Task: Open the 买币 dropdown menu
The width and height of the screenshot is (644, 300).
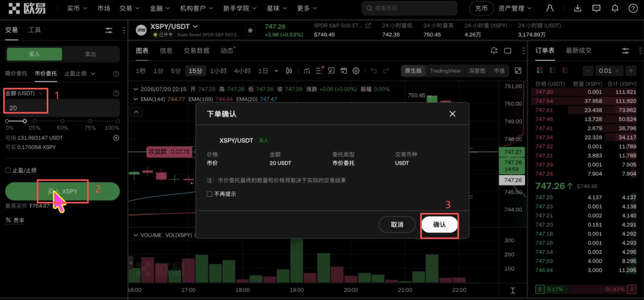Action: pos(77,8)
